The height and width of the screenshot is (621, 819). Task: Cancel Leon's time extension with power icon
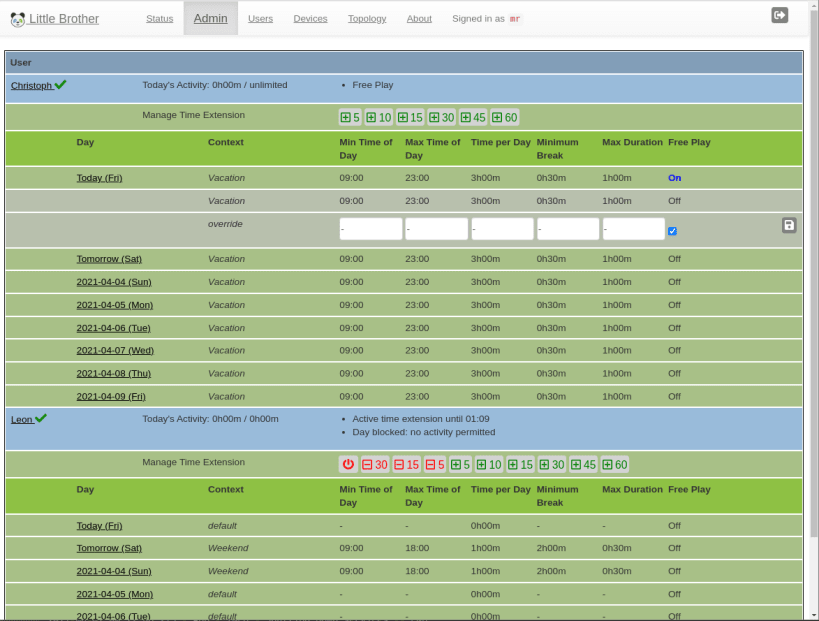click(x=348, y=464)
